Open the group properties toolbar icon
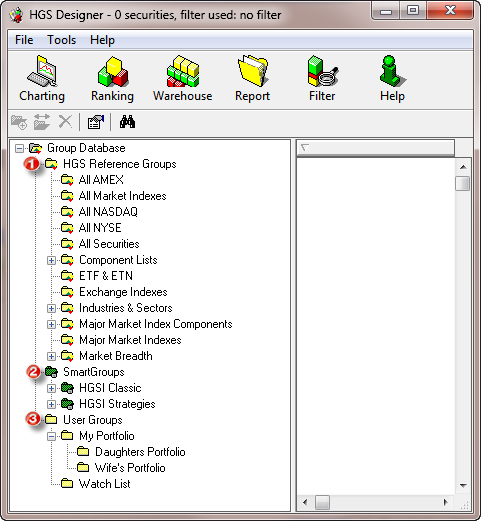This screenshot has height=521, width=481. (x=96, y=122)
